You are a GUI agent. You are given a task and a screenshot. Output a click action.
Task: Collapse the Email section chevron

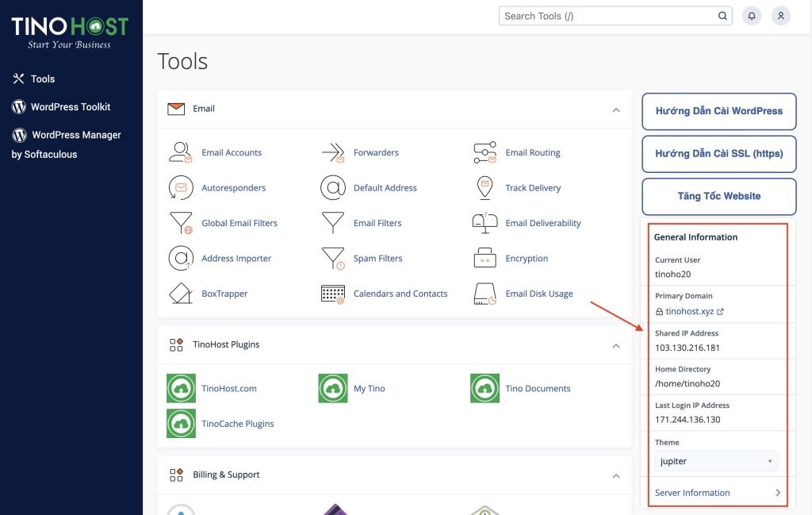coord(615,110)
